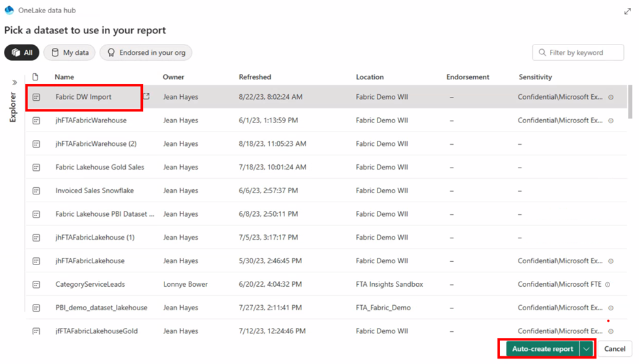Click the Explorer vertical label
Screen dimensions: 639x364
point(12,107)
